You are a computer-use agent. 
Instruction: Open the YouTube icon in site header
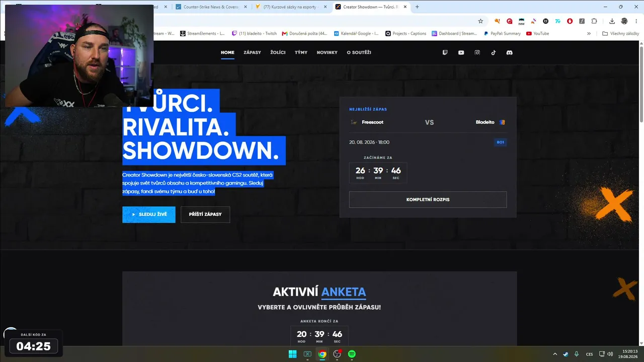click(461, 52)
